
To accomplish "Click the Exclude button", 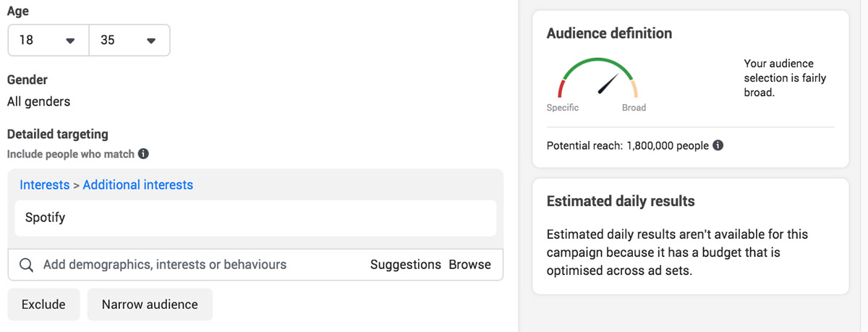I will [x=43, y=305].
